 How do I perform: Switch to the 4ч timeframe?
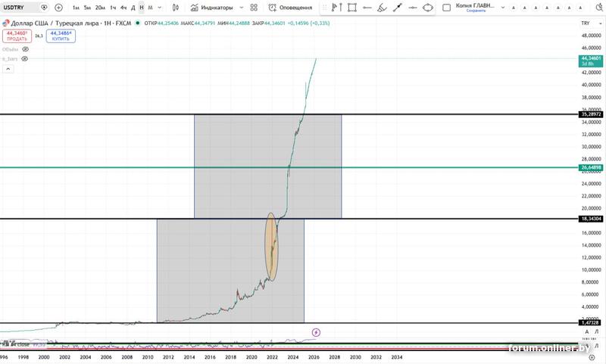tap(123, 8)
